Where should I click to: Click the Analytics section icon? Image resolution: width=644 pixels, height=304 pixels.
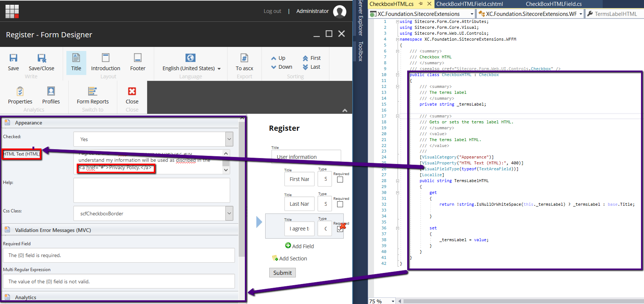pyautogui.click(x=7, y=297)
